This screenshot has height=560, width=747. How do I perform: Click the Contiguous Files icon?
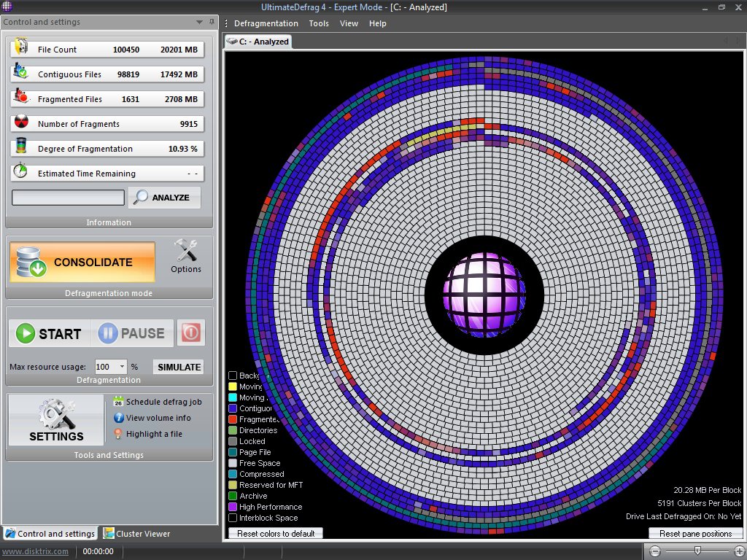[x=20, y=71]
